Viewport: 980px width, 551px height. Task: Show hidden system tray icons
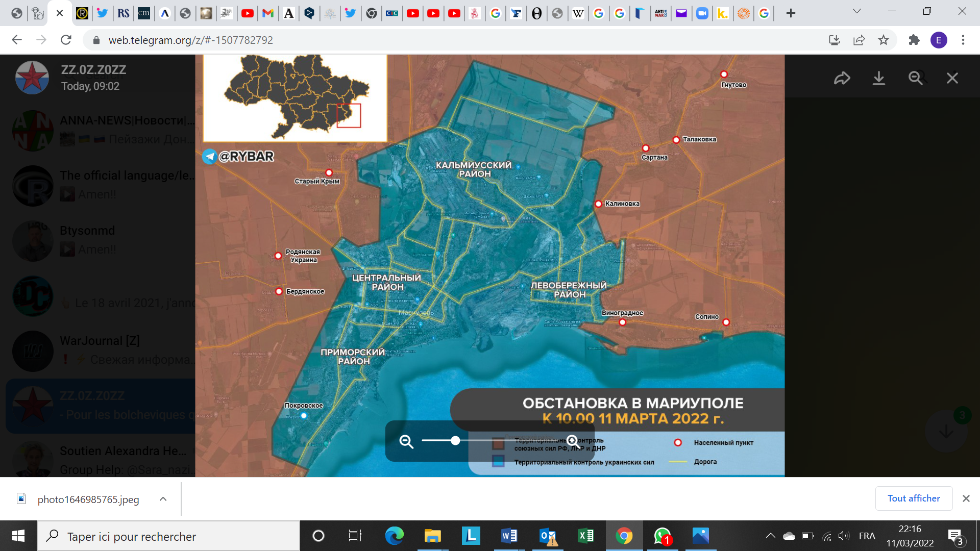click(770, 536)
